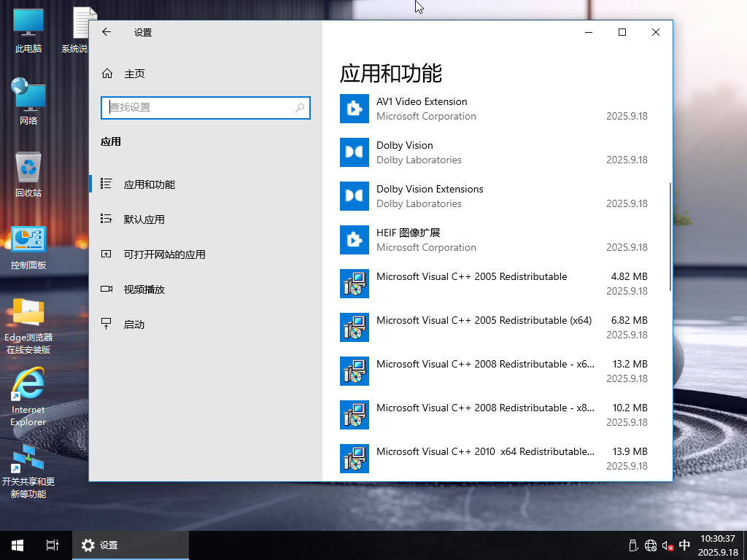Open 默认应用 sidebar section

coord(206,219)
